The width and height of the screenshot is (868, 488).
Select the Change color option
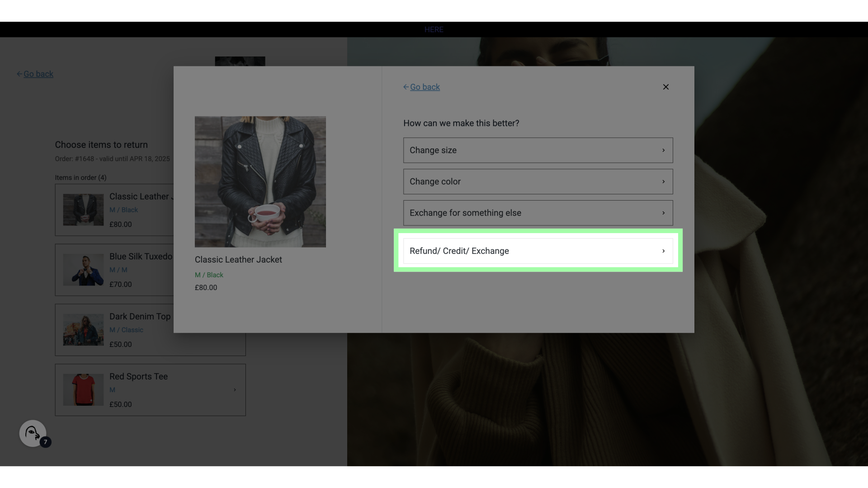pos(538,181)
